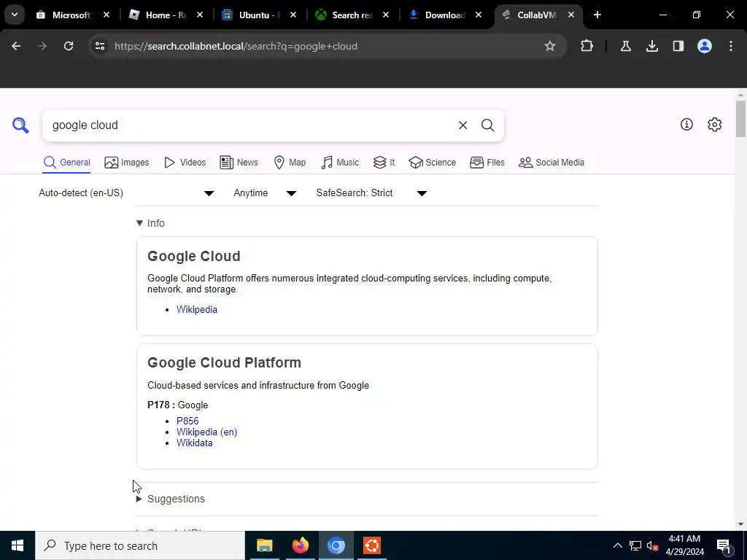The height and width of the screenshot is (560, 747).
Task: Open Ubuntu app from taskbar
Action: (371, 545)
